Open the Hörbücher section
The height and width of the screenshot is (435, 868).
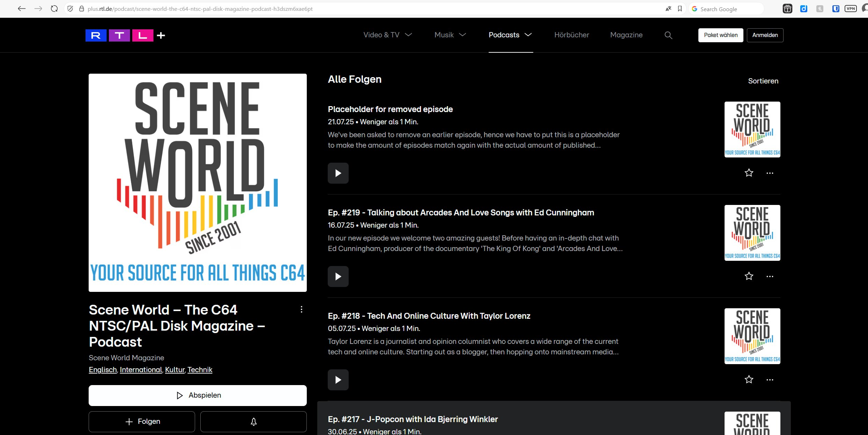coord(572,35)
